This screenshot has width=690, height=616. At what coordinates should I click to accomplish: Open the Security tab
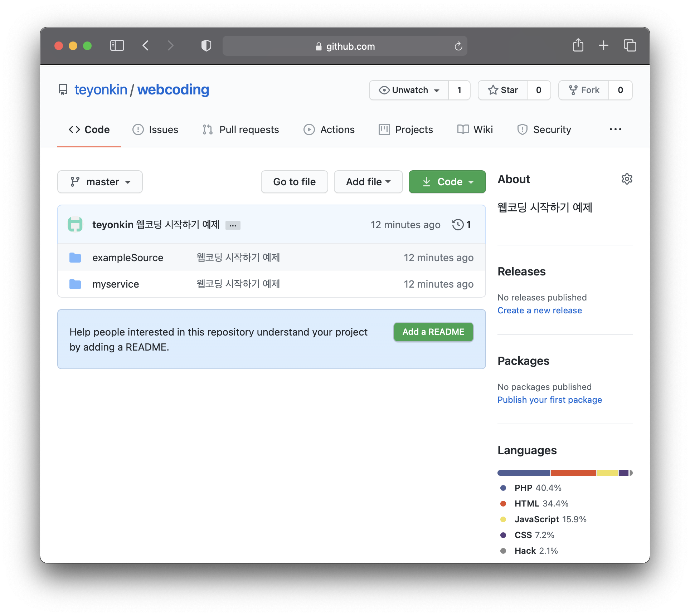(x=544, y=129)
